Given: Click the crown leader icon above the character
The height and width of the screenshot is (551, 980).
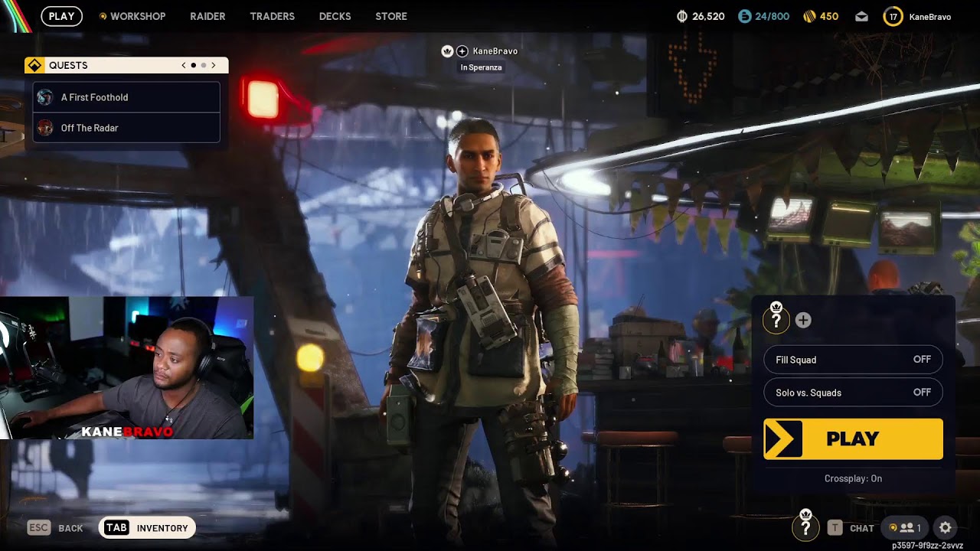Looking at the screenshot, I should click(448, 51).
